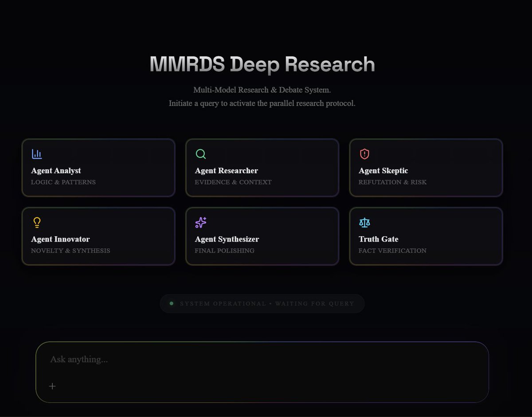Viewport: 532px width, 417px height.
Task: Click the MMRDS Deep Research heading
Action: [x=262, y=64]
